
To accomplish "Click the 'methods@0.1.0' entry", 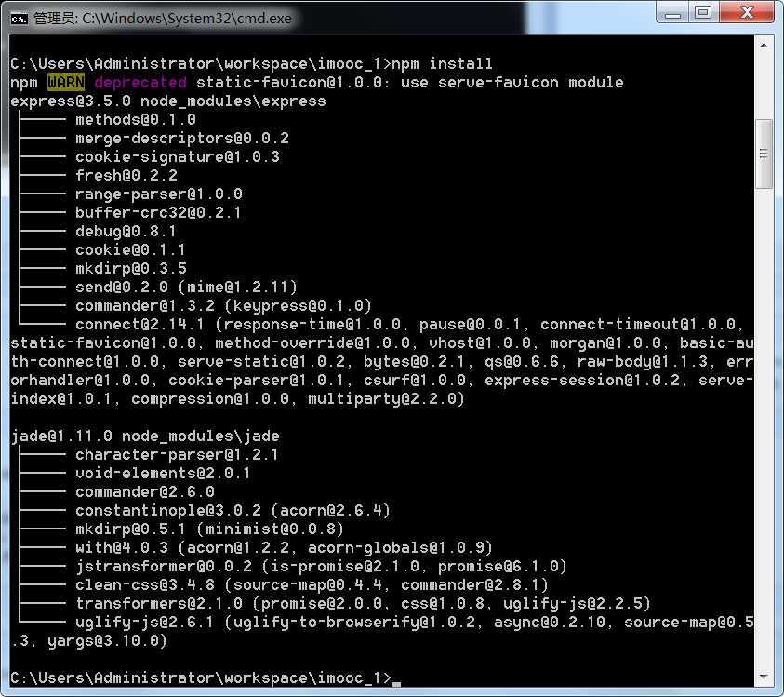I will [136, 120].
